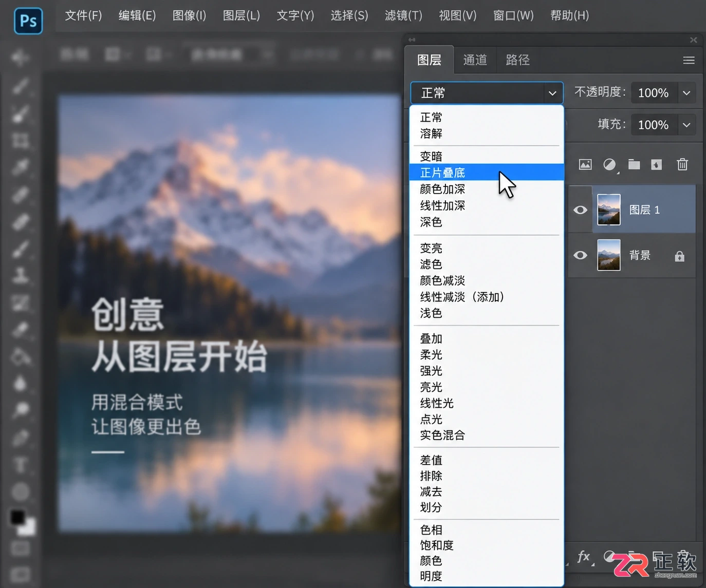Click the 填充 100% value field

[654, 125]
